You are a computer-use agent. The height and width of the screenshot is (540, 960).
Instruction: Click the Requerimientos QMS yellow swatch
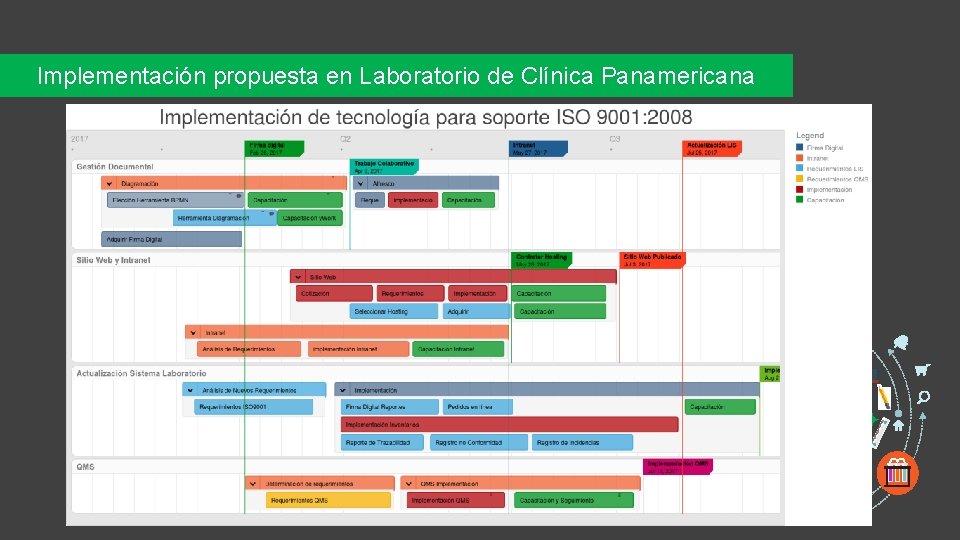[x=799, y=179]
